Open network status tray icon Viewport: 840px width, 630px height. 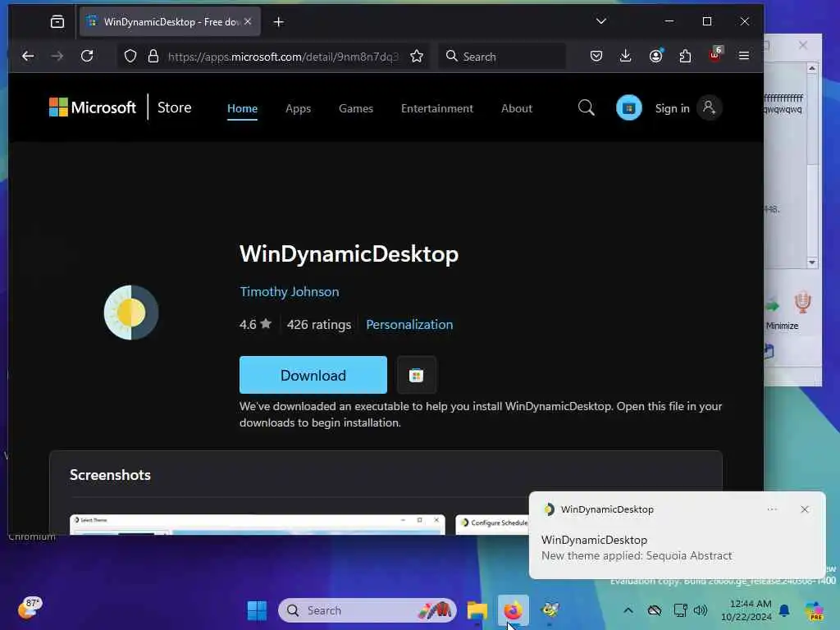tap(680, 610)
